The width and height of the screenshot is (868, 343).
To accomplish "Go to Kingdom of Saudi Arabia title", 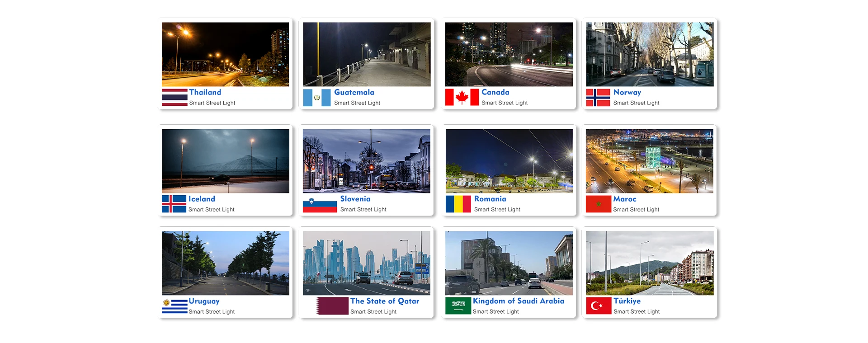I will point(519,301).
